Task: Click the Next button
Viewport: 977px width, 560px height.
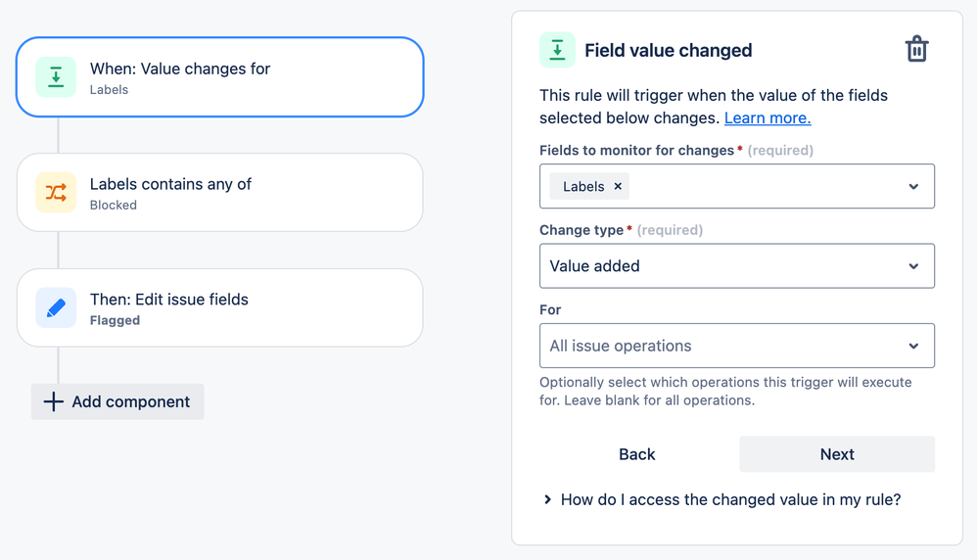Action: tap(837, 454)
